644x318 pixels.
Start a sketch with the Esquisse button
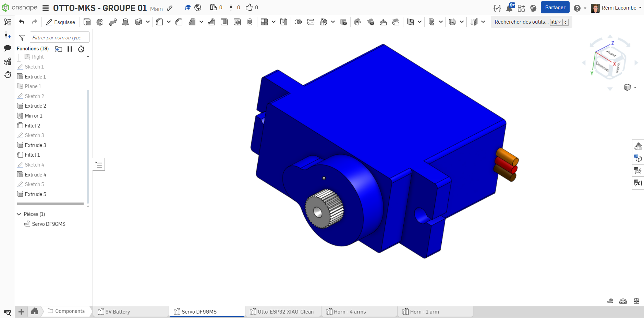[61, 22]
